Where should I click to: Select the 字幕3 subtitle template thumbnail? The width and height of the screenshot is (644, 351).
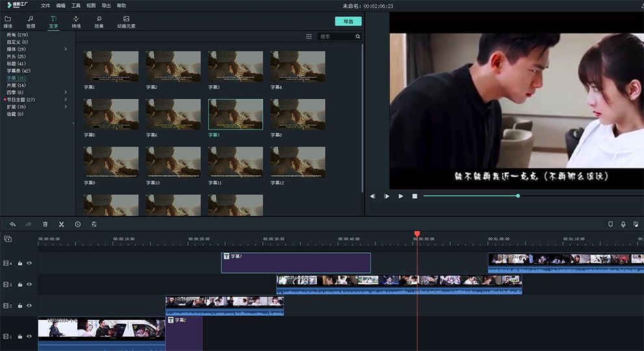[x=235, y=67]
